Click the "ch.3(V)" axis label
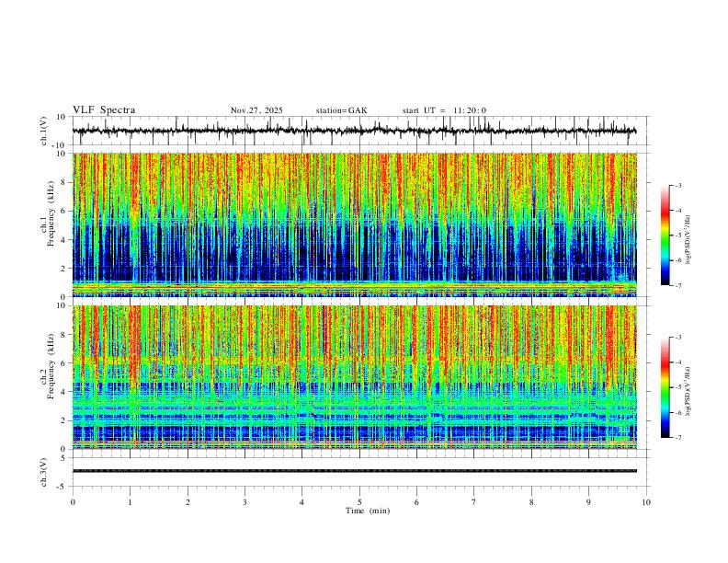 (x=44, y=472)
